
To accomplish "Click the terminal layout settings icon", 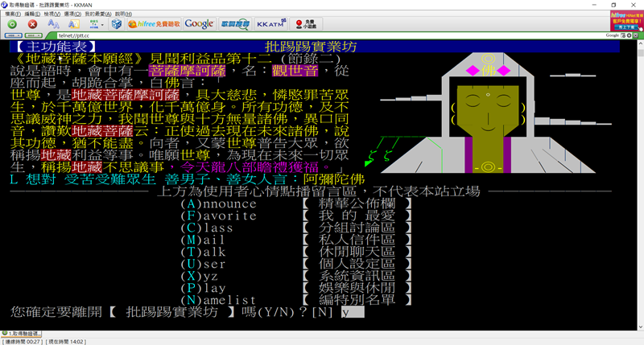I will tap(94, 24).
